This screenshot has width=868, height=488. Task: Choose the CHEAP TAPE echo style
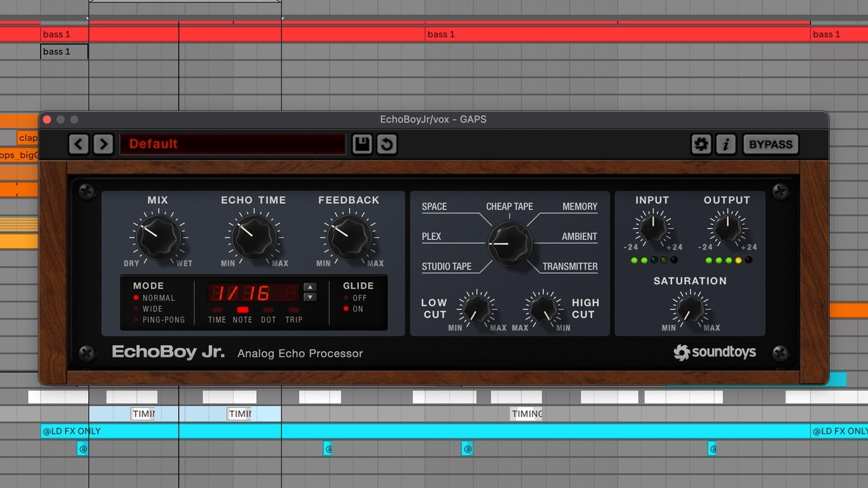[x=510, y=207]
